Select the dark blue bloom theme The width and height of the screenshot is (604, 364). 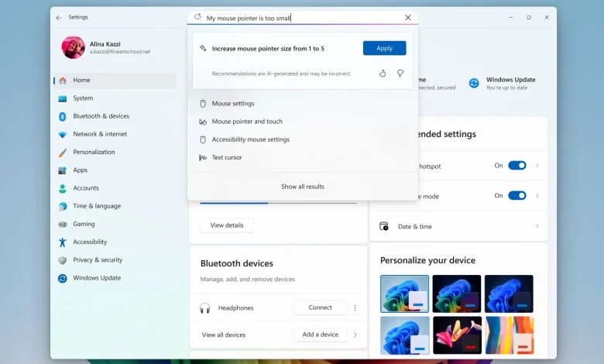509,294
